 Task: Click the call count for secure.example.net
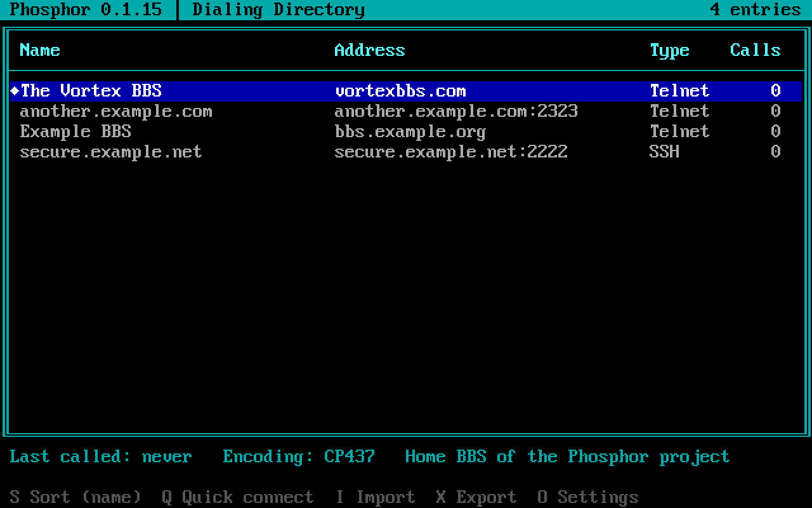pyautogui.click(x=776, y=152)
